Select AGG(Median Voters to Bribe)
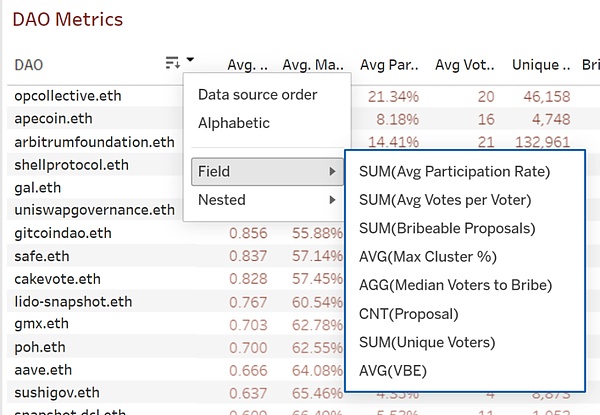 (x=455, y=285)
